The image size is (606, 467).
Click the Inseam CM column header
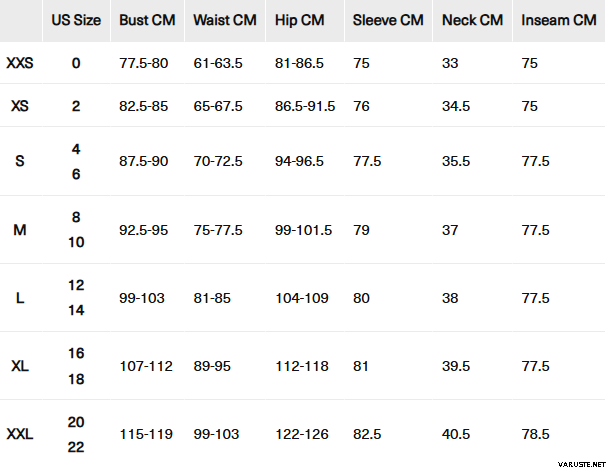coord(558,21)
